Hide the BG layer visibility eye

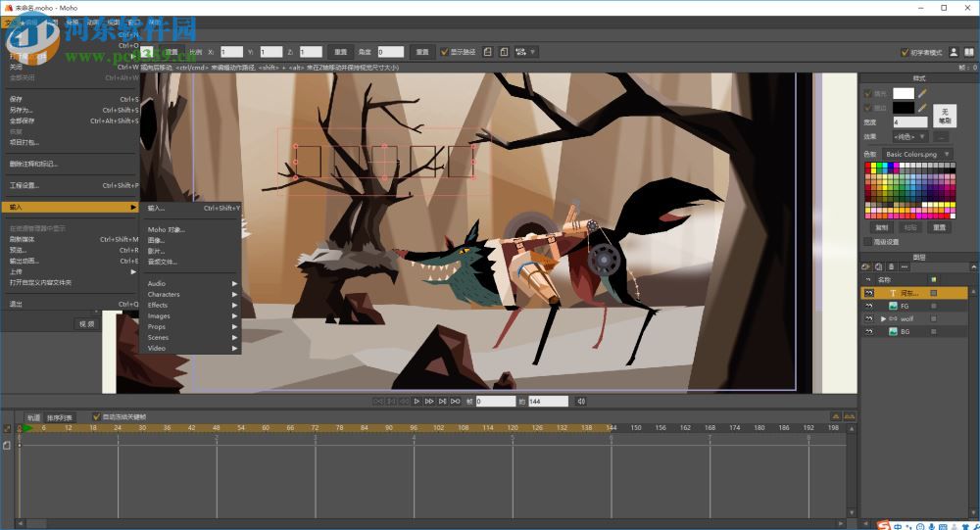click(868, 332)
